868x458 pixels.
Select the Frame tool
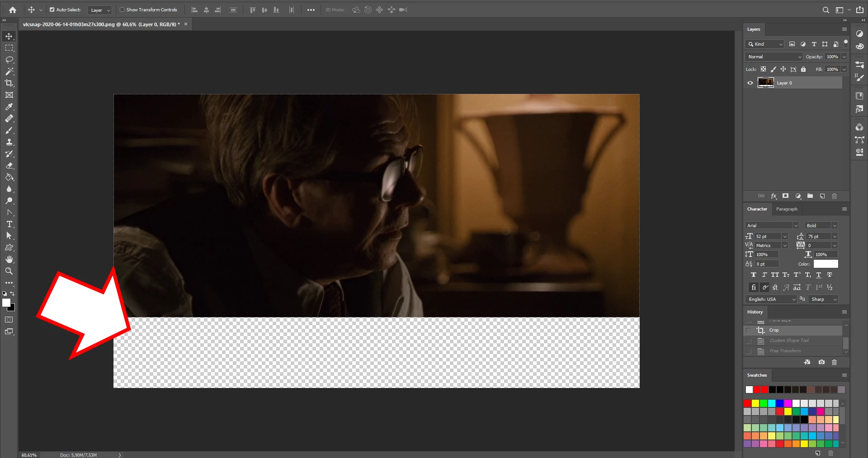tap(9, 95)
